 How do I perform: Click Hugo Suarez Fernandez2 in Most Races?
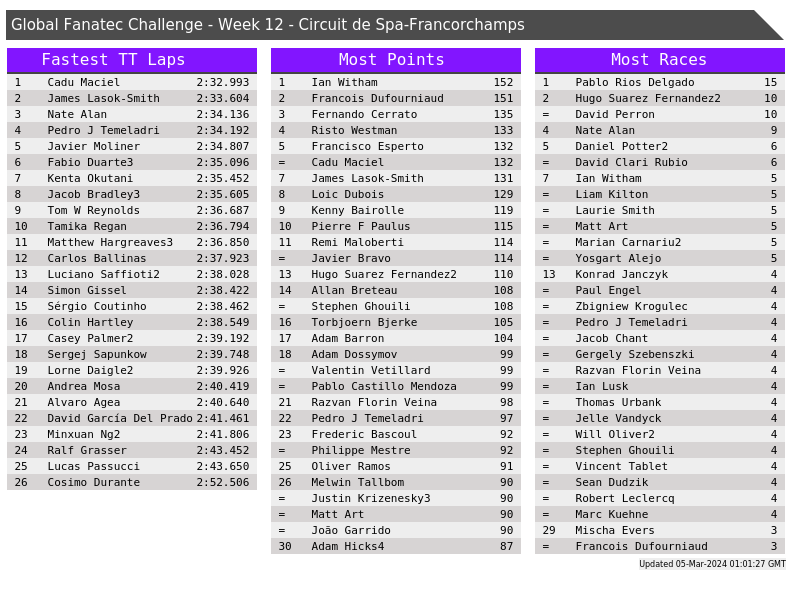click(x=647, y=98)
